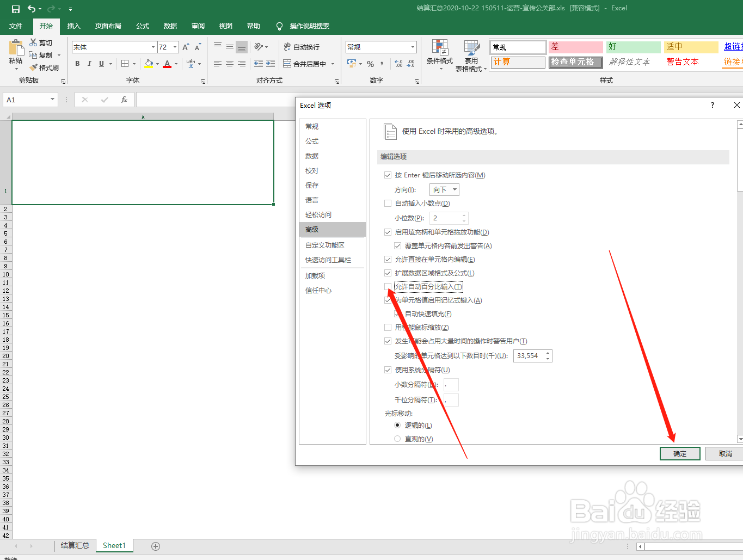Viewport: 743px width, 560px height.
Task: Click the top align icon
Action: coord(218,47)
